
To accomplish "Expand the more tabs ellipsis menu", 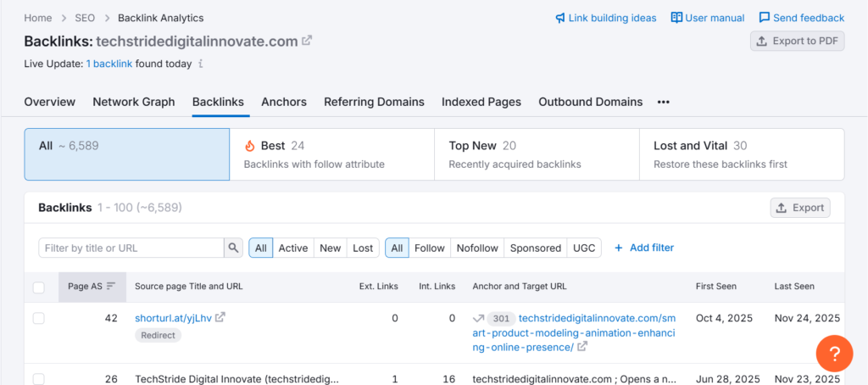I will pyautogui.click(x=663, y=102).
